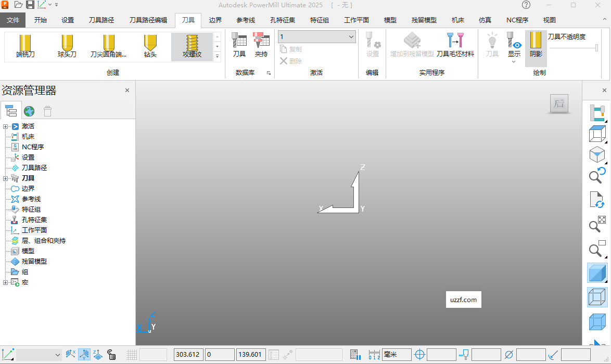This screenshot has height=364, width=611.
Task: Create a 球头刀 ball nose cutter
Action: tap(66, 47)
